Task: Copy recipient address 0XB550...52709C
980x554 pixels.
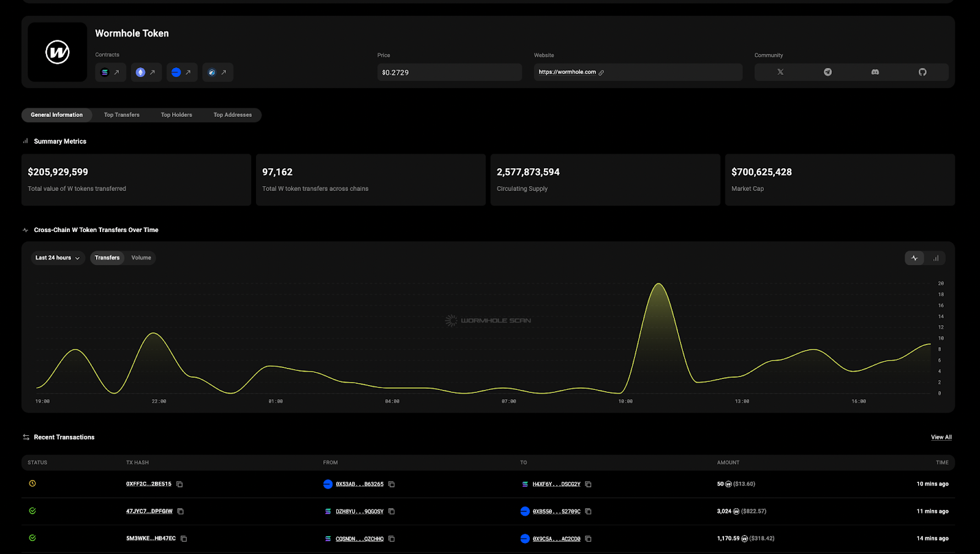Action: 588,511
